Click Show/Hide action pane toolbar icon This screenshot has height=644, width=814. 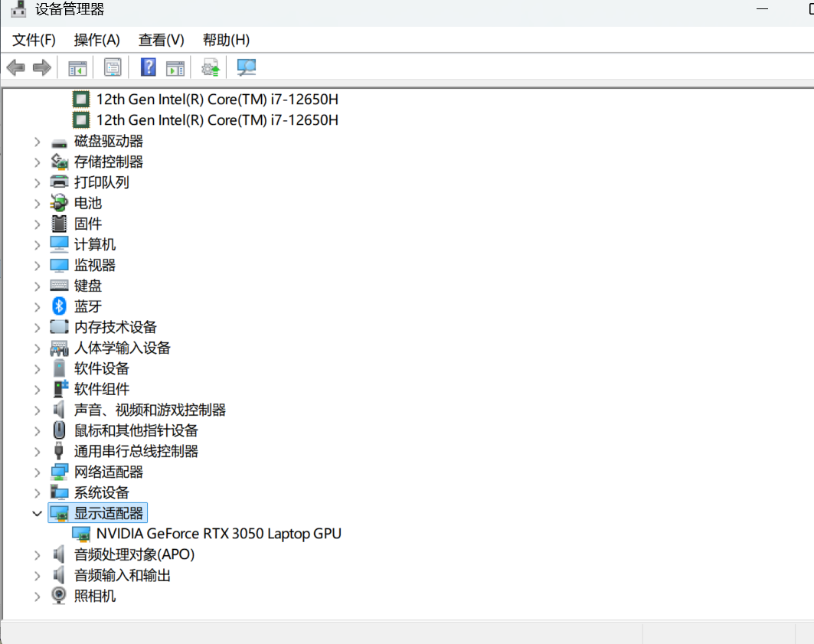tap(175, 67)
